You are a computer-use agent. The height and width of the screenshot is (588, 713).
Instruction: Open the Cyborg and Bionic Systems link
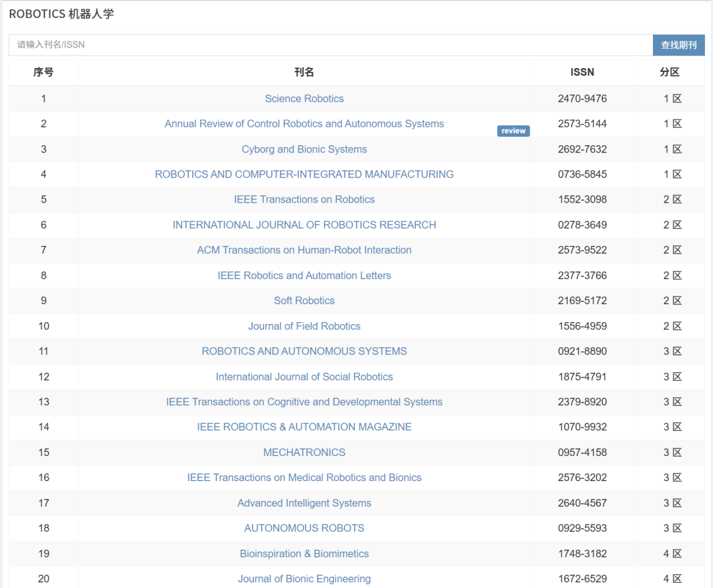(304, 149)
